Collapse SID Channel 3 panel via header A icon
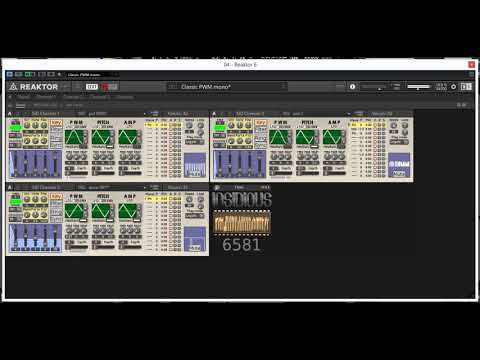This screenshot has height=360, width=480. pos(9,187)
